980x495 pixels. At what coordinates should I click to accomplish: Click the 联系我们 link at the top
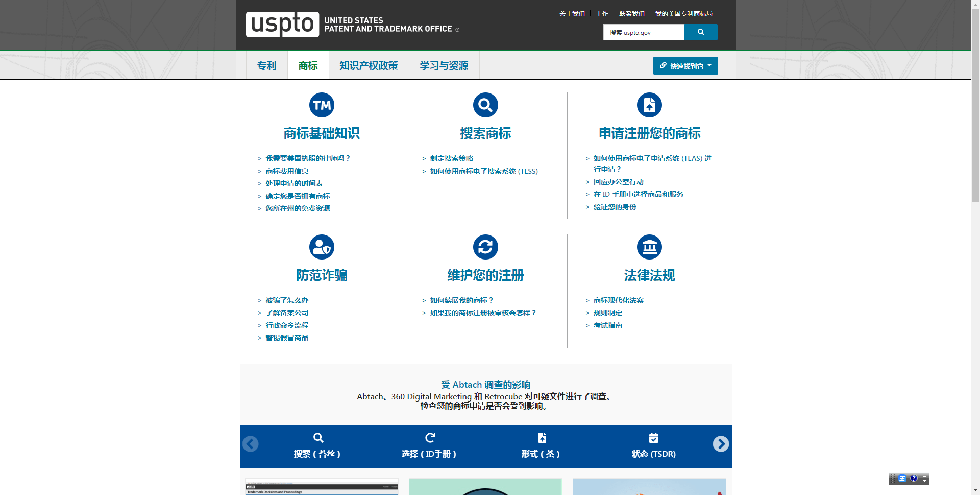(631, 13)
